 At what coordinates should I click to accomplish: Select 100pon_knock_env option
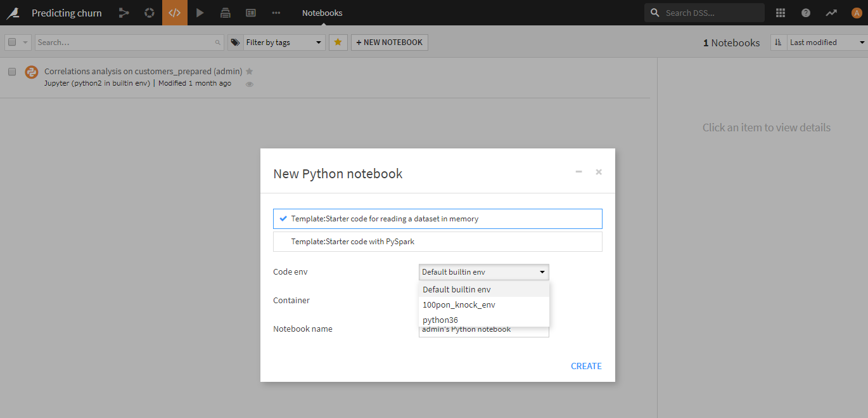[x=459, y=304]
